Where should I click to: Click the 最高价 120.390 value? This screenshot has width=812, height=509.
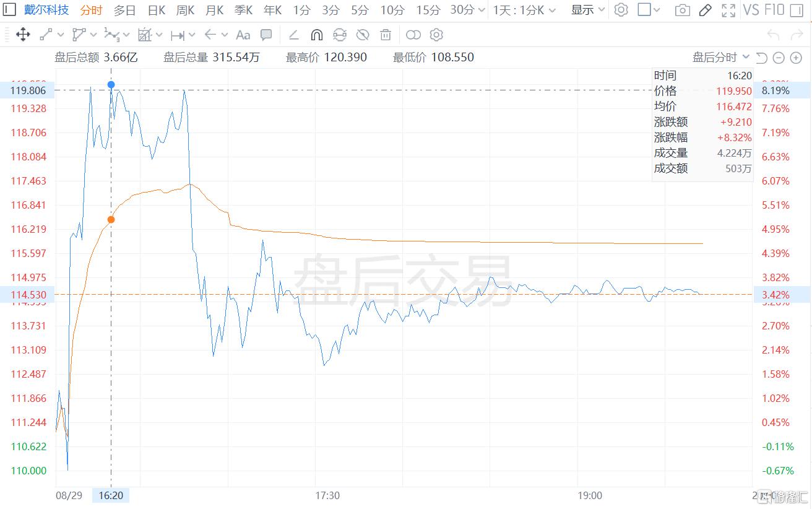pos(345,58)
